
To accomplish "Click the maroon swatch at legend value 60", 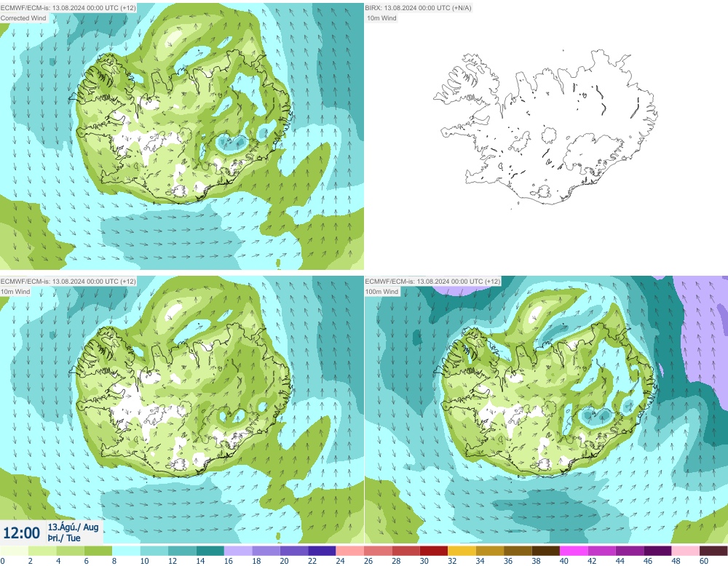I will [713, 551].
